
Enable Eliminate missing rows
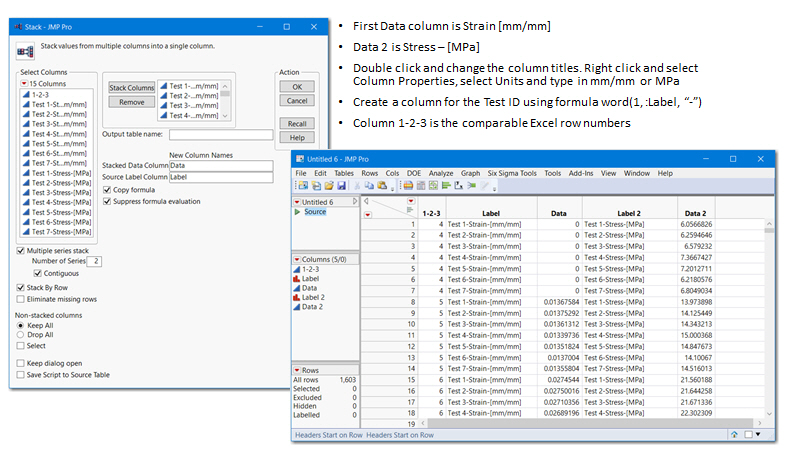click(x=20, y=299)
